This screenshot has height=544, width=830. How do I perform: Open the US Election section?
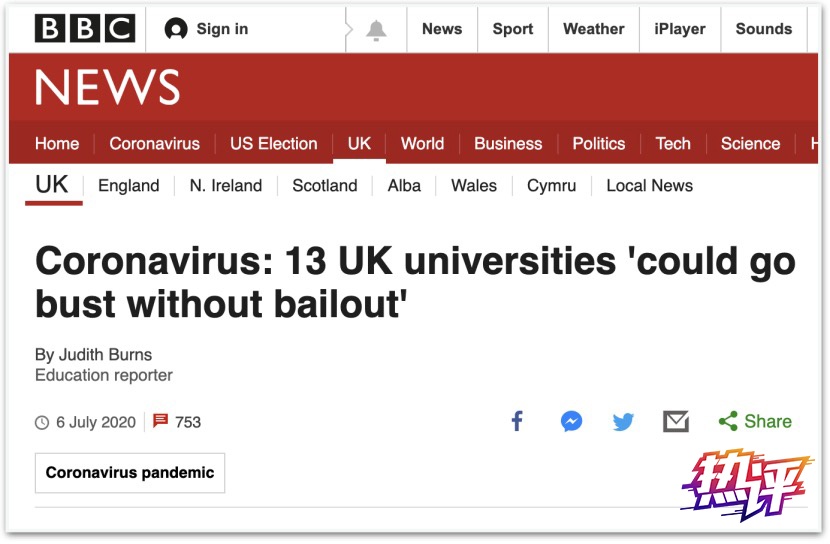[x=273, y=143]
